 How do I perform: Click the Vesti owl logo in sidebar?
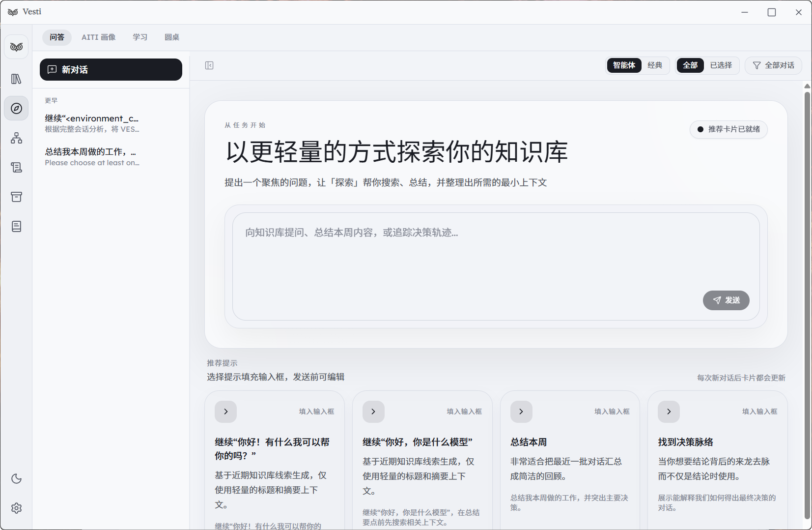point(16,47)
